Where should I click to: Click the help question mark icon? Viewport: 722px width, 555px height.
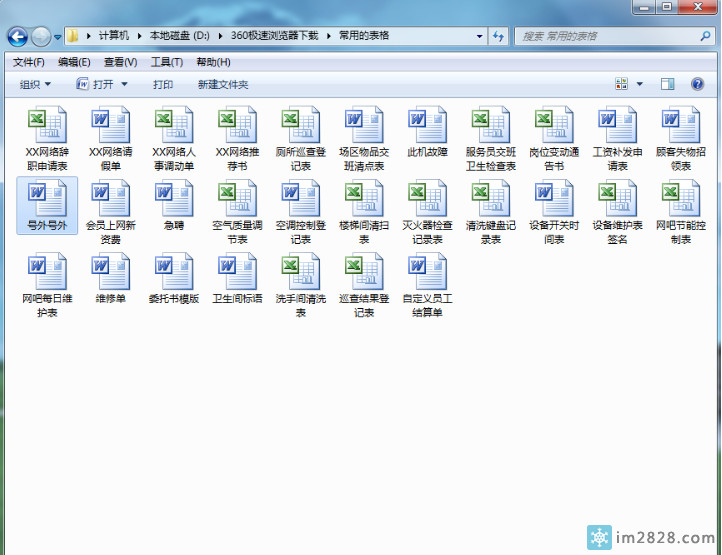(699, 85)
